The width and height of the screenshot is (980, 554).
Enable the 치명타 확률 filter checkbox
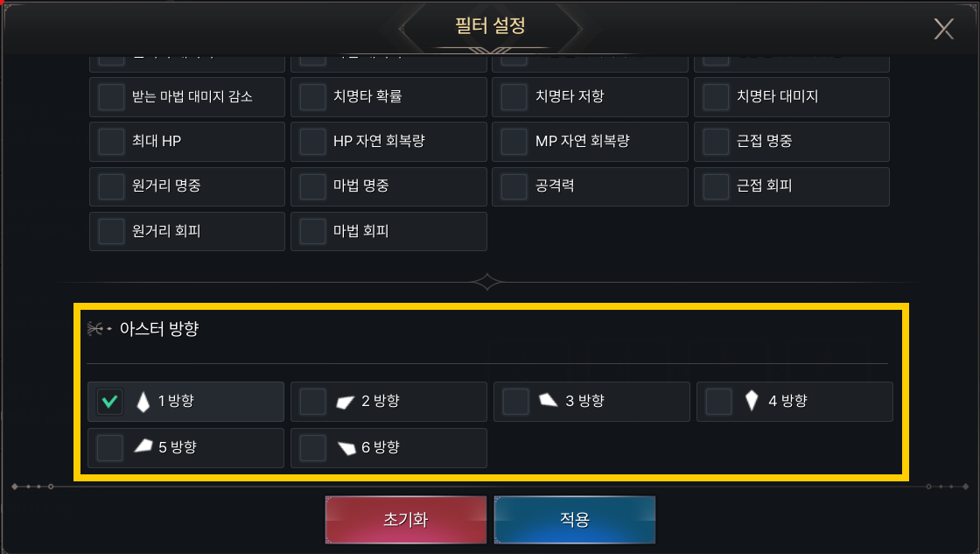[x=312, y=96]
